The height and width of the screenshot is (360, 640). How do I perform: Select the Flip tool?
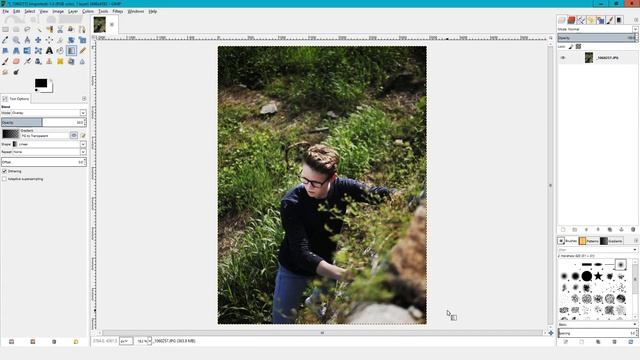pos(27,51)
